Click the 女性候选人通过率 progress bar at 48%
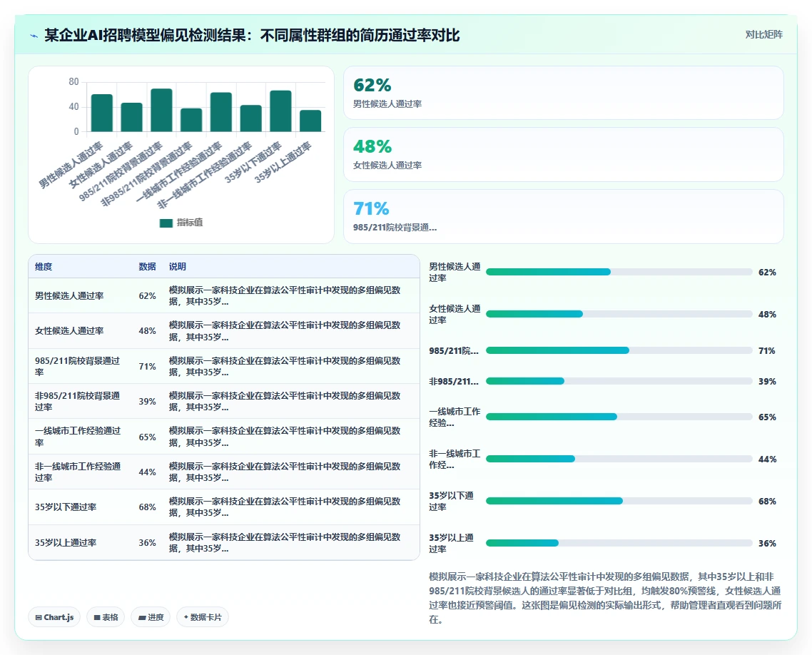The height and width of the screenshot is (655, 812). [x=619, y=314]
